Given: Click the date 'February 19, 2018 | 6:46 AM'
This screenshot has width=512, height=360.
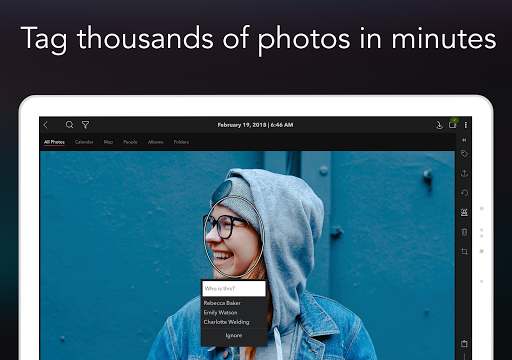Looking at the screenshot, I should tap(255, 125).
